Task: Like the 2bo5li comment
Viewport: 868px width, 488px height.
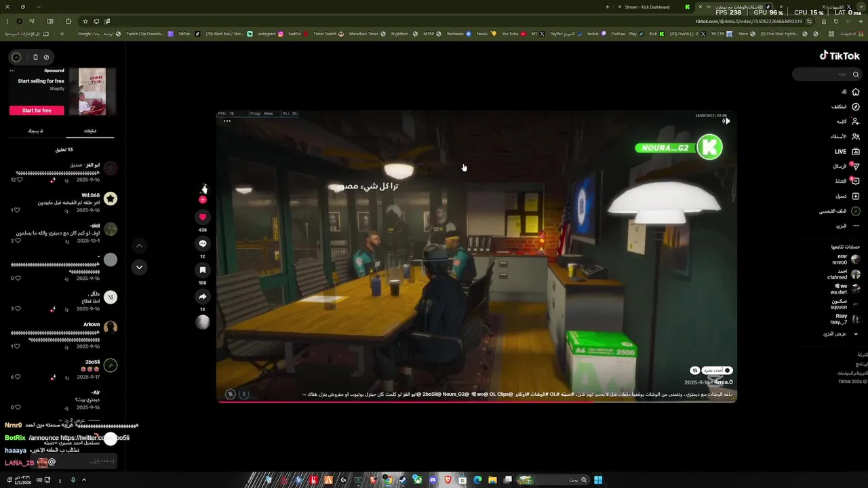Action: (x=17, y=377)
